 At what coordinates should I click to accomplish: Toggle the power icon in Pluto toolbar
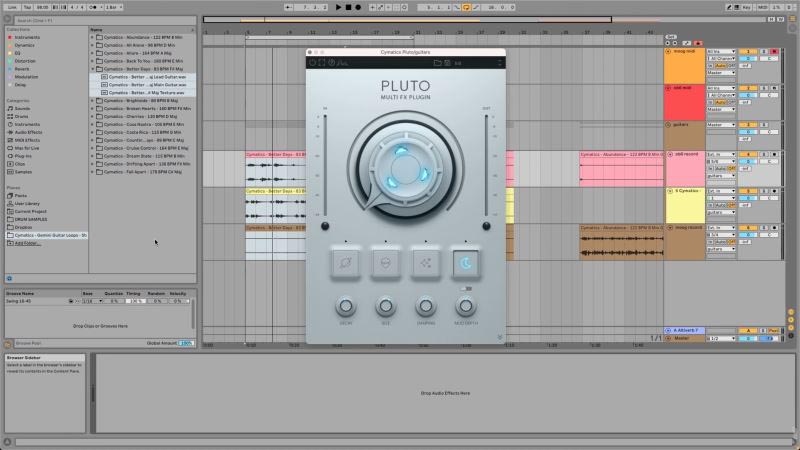point(313,63)
